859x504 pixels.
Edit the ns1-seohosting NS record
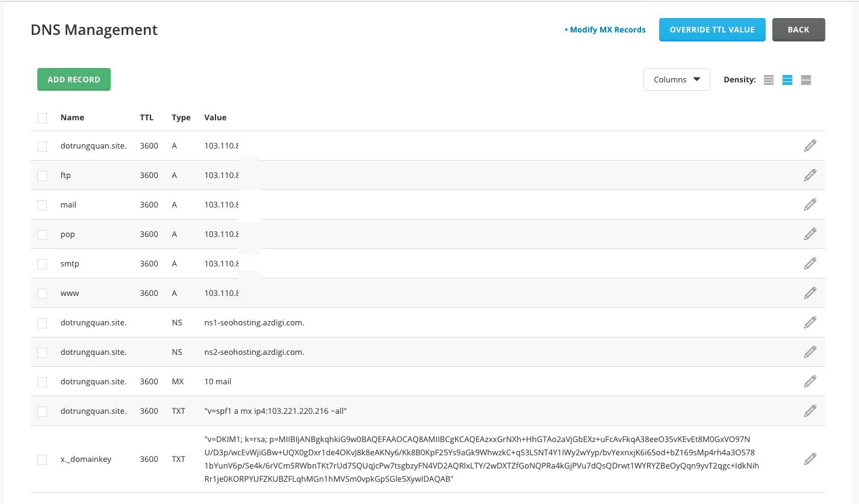(810, 322)
